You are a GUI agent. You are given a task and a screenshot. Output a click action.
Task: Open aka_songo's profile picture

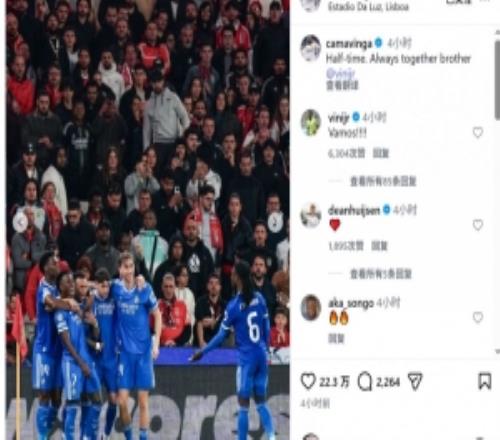click(x=311, y=307)
